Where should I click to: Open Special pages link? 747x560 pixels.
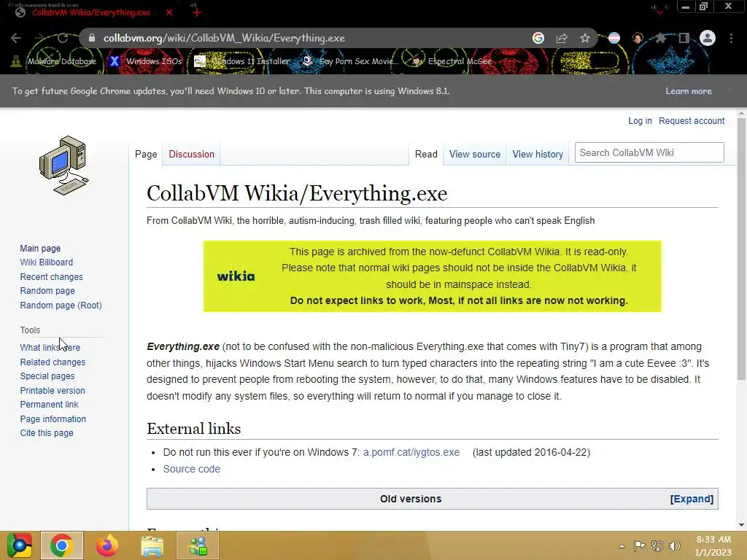(x=47, y=376)
